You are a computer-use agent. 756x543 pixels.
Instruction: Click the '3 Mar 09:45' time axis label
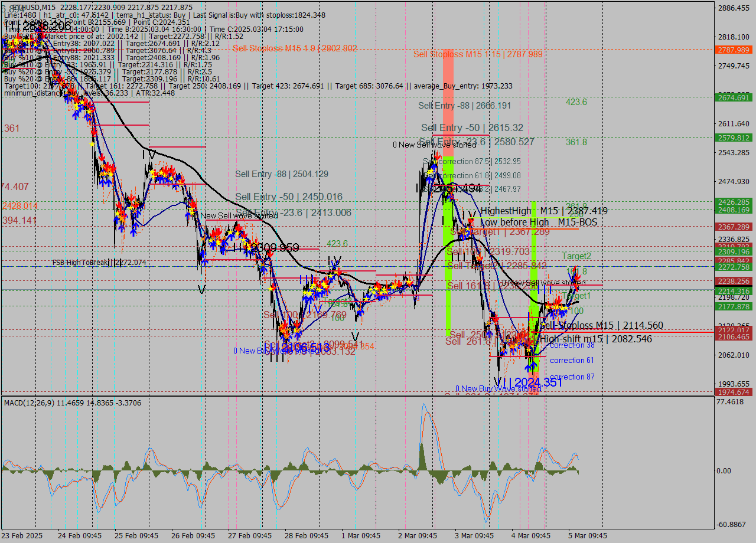(x=475, y=536)
